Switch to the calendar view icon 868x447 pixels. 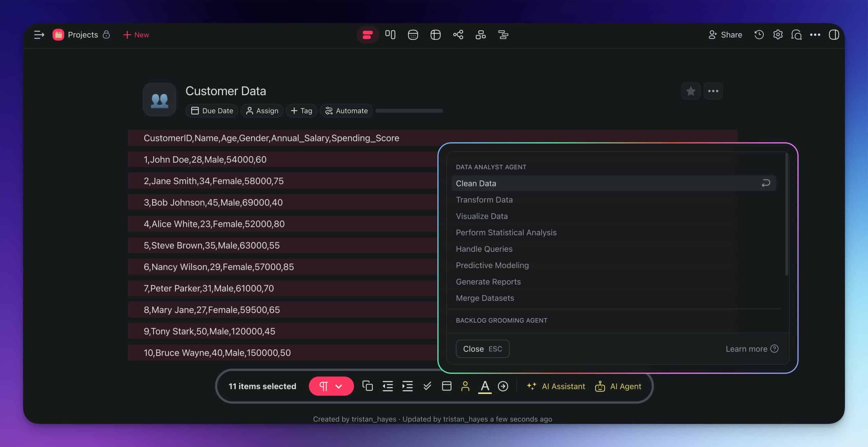coord(413,35)
